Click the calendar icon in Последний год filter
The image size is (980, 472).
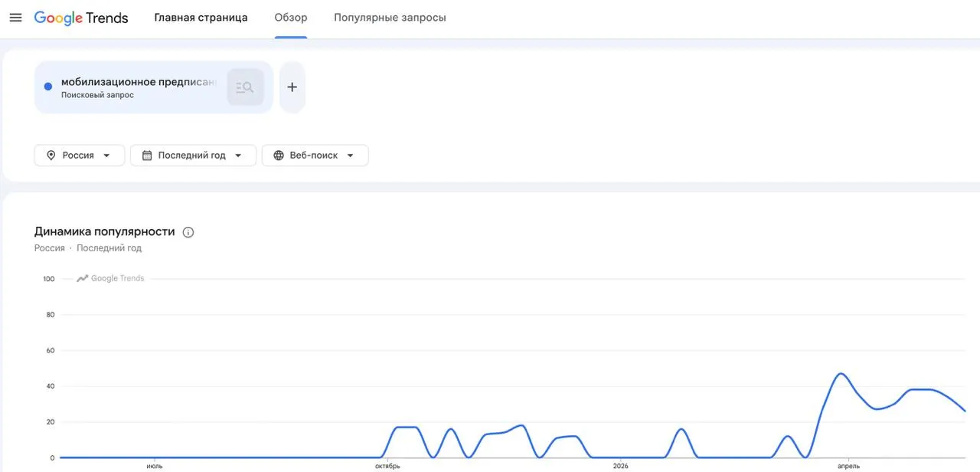point(147,155)
